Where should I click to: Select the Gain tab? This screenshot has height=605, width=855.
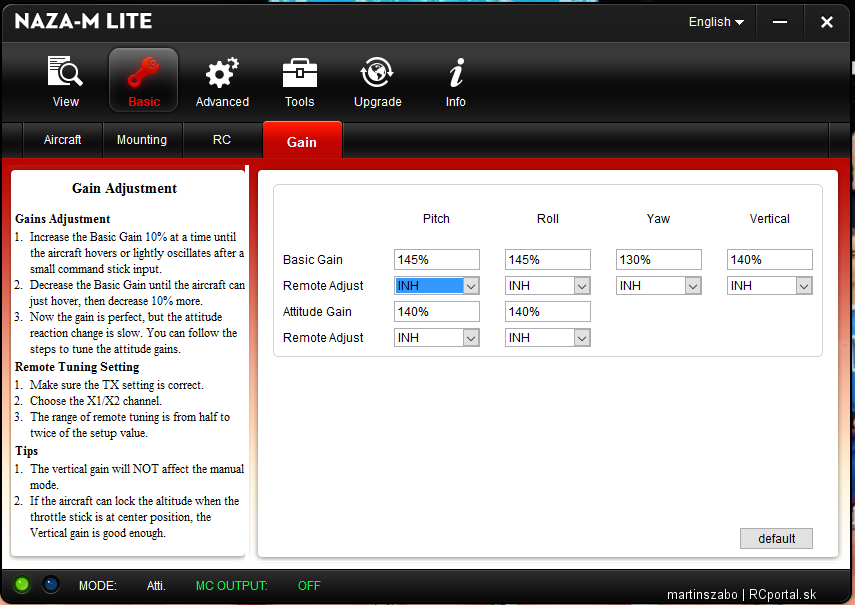point(302,141)
